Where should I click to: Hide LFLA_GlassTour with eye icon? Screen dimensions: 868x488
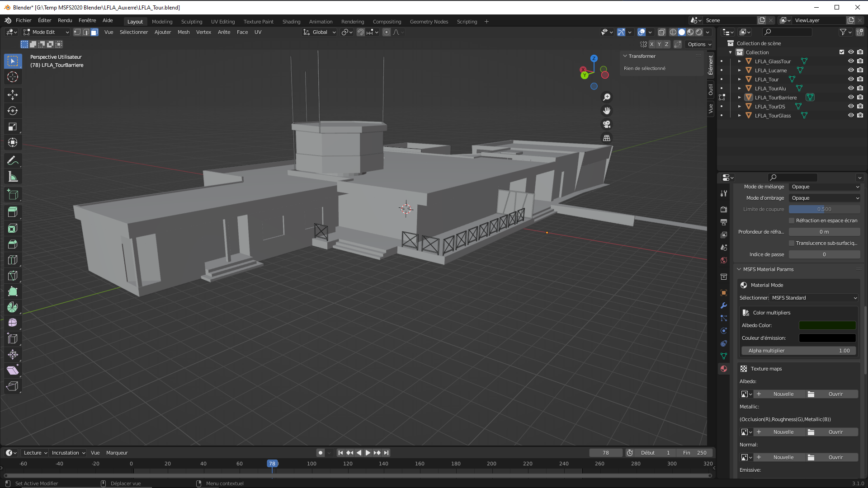pos(851,61)
